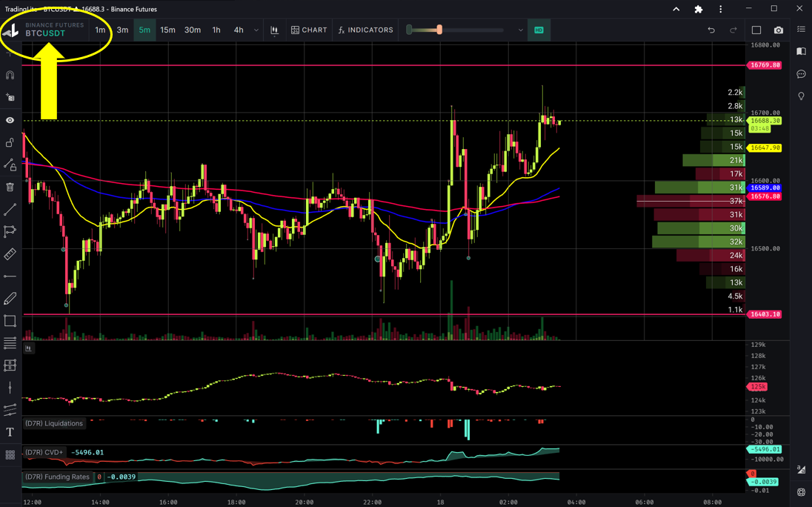Switch to the 15m timeframe
The image size is (812, 507).
pyautogui.click(x=167, y=30)
